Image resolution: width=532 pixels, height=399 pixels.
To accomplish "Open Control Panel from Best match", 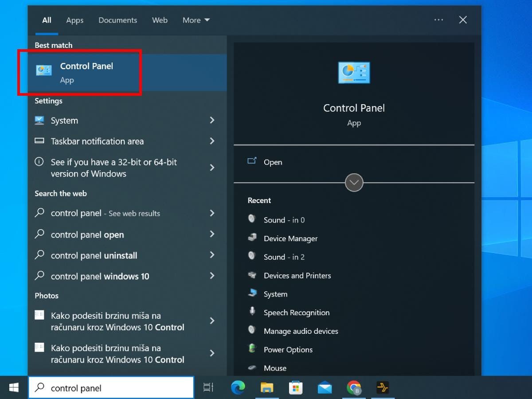I will pyautogui.click(x=86, y=72).
